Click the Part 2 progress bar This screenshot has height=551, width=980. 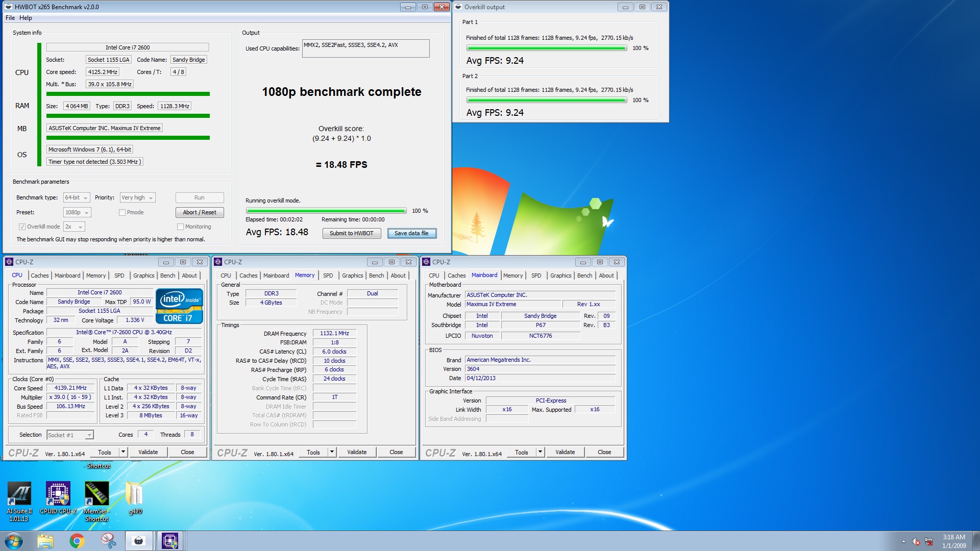pos(547,100)
